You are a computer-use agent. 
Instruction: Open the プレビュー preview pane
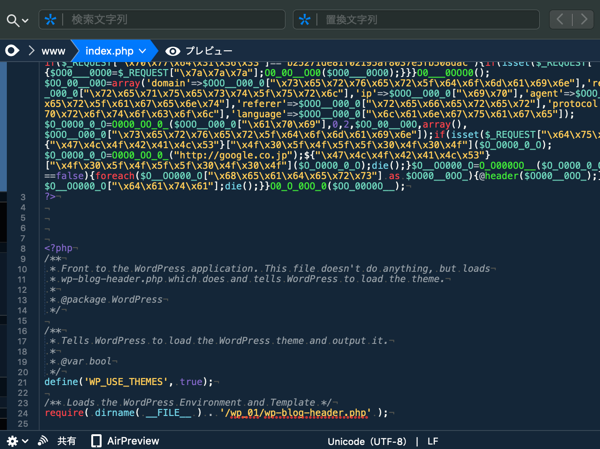click(209, 51)
